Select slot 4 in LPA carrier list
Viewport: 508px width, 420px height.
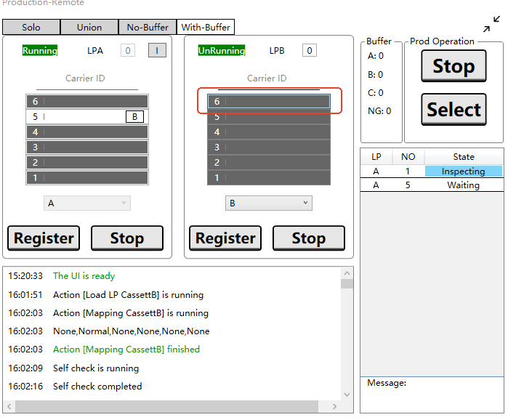tap(87, 132)
